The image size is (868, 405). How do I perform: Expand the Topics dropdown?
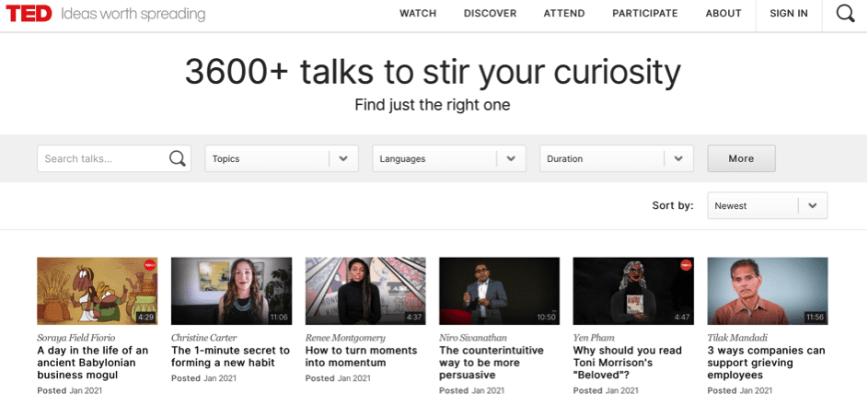282,159
